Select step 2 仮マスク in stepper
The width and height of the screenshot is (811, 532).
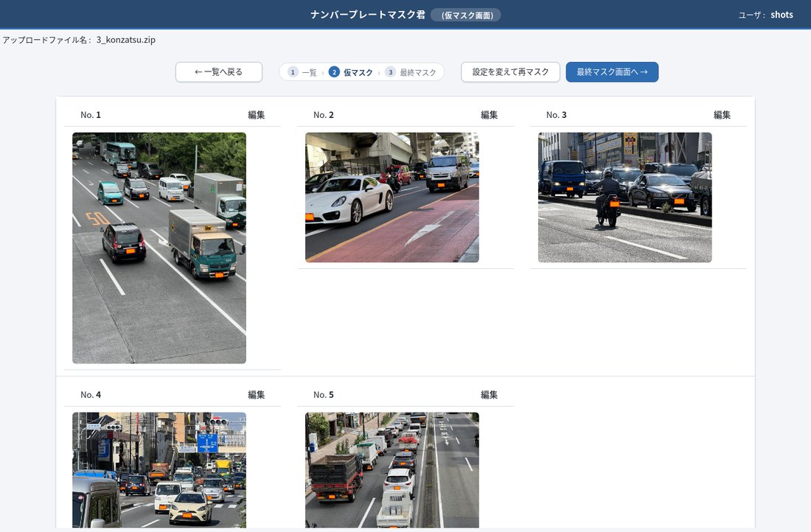point(351,72)
